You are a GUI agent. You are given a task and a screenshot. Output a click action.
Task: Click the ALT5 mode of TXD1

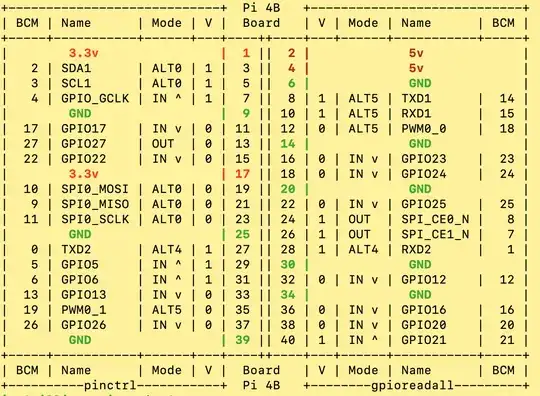[x=363, y=98]
